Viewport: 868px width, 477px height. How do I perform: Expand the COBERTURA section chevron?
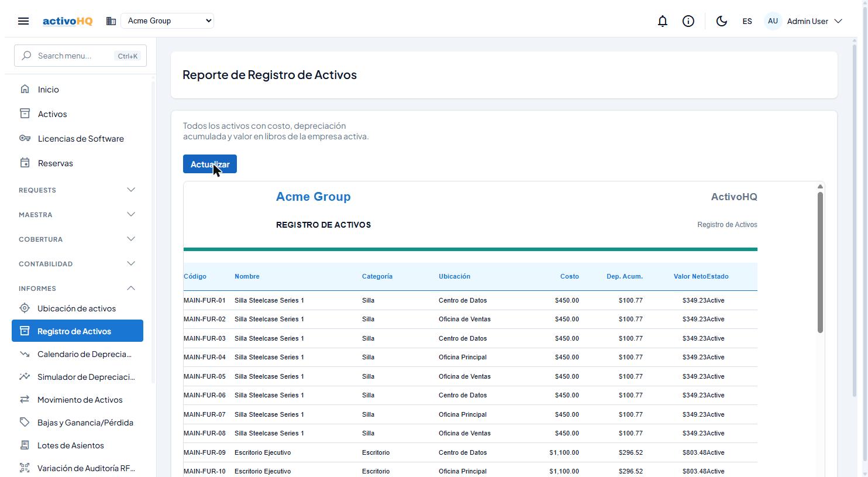(131, 239)
